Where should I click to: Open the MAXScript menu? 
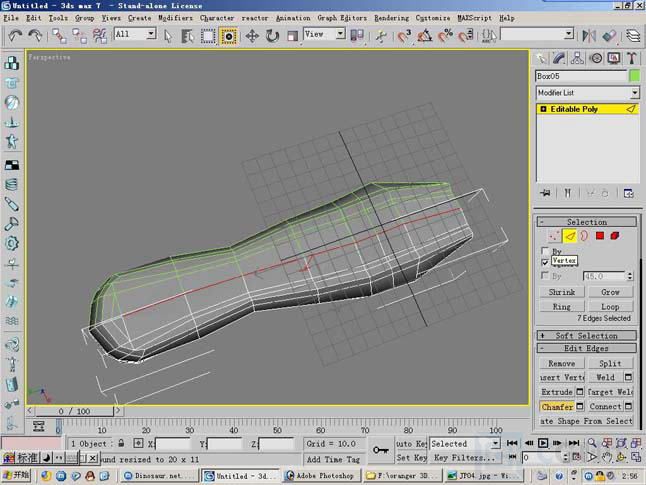point(474,18)
